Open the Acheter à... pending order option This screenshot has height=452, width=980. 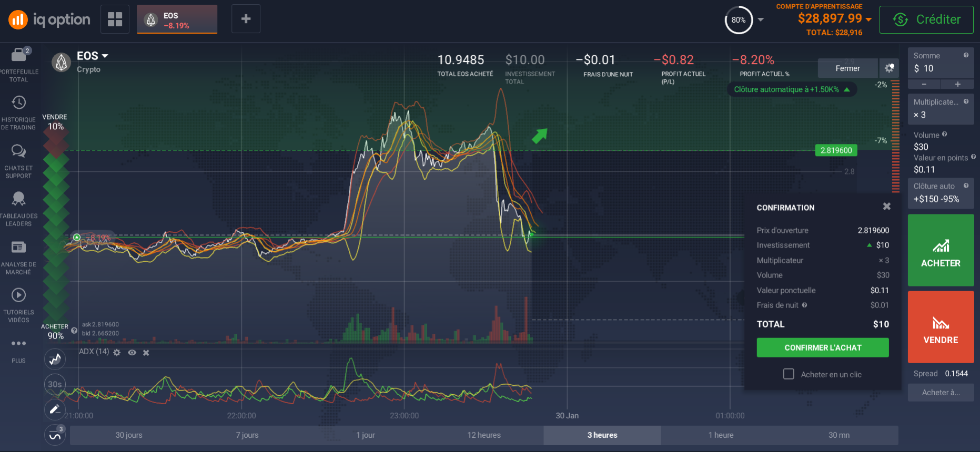tap(941, 392)
